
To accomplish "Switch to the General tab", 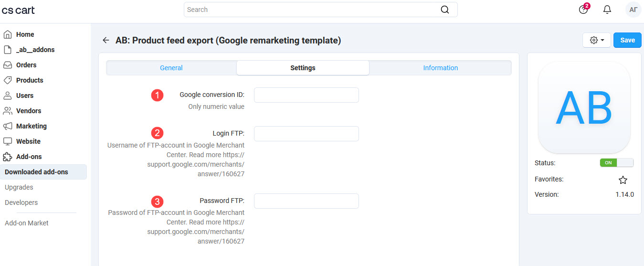I will 171,68.
